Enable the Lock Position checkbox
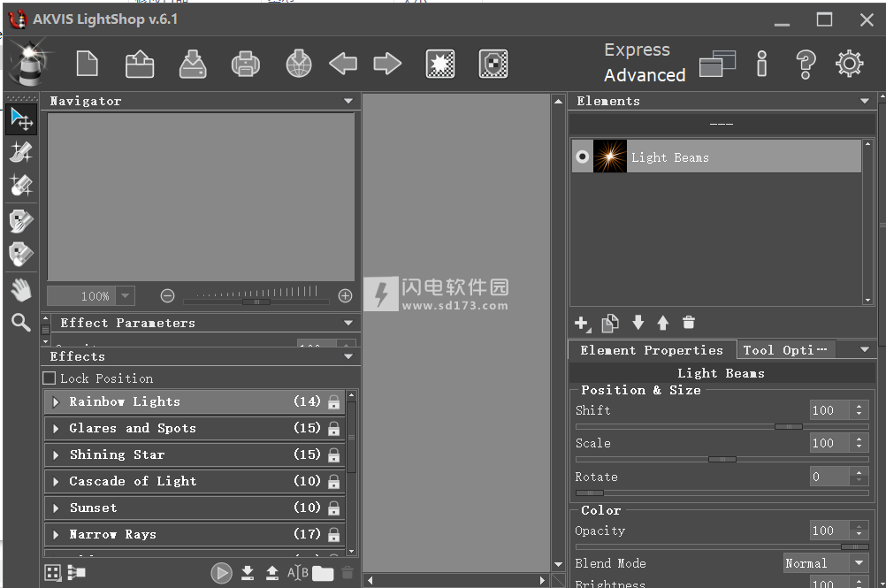The width and height of the screenshot is (886, 588). (x=50, y=378)
